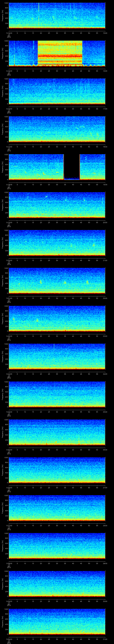This screenshot has width=114, height=644.
Task: Select the 5:14:00 spectrogram panel
Action: pos(57,16)
